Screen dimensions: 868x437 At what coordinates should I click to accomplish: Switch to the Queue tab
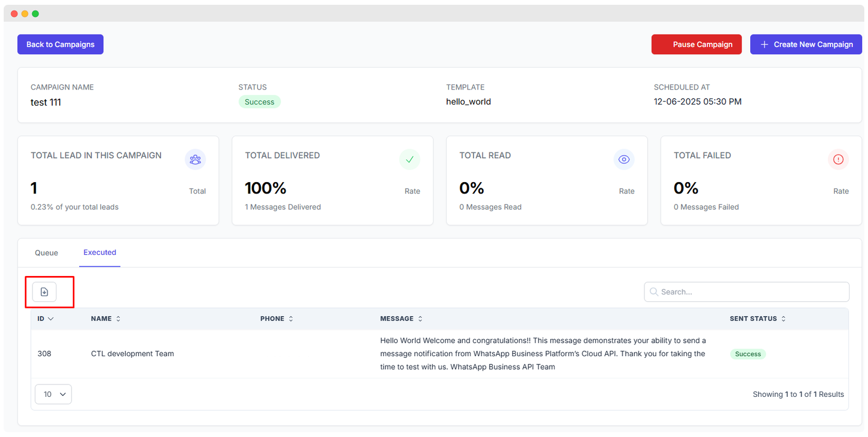click(x=47, y=253)
